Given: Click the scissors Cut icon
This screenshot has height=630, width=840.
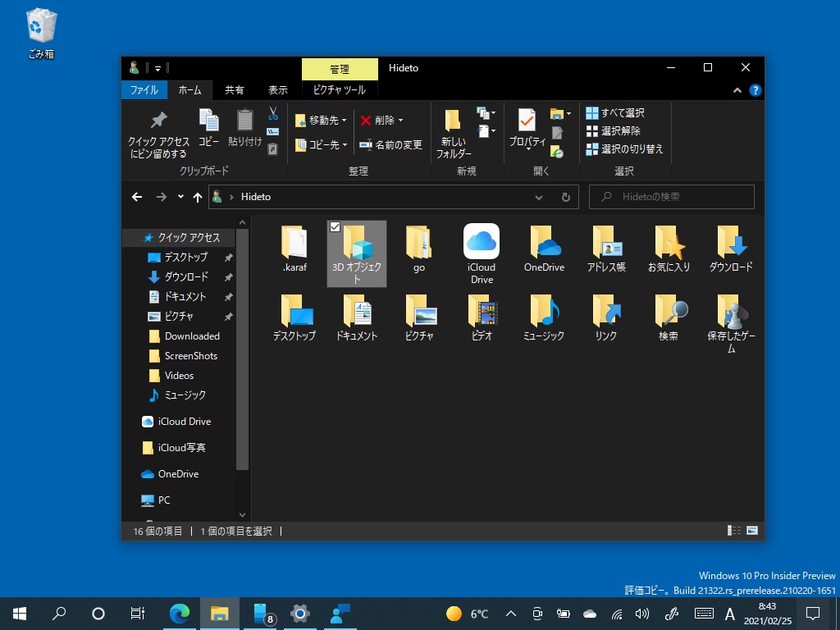Looking at the screenshot, I should pyautogui.click(x=273, y=113).
